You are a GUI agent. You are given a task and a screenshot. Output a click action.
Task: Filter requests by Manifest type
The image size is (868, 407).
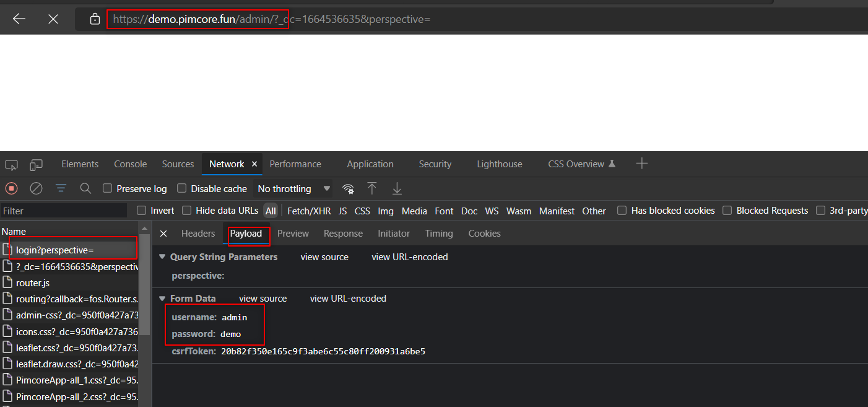point(557,211)
